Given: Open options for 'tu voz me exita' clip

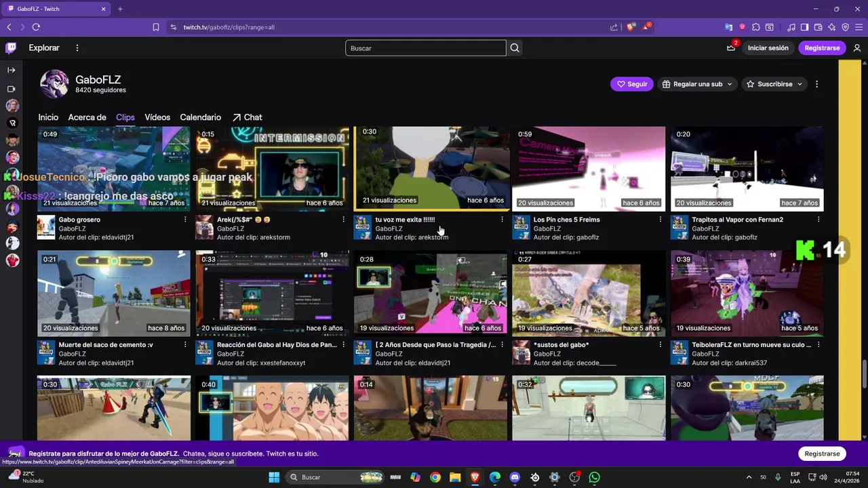Looking at the screenshot, I should click(502, 220).
